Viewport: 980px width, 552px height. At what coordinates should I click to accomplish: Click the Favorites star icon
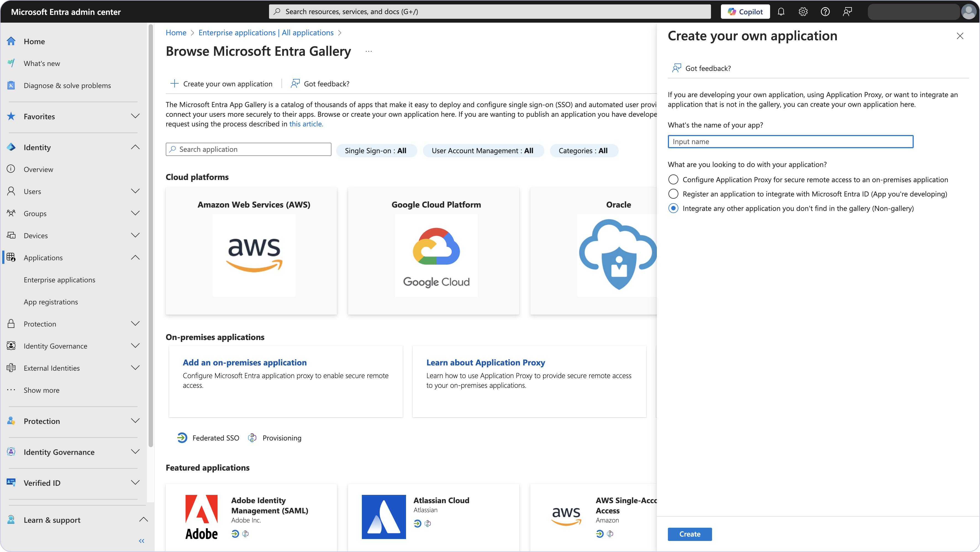11,116
